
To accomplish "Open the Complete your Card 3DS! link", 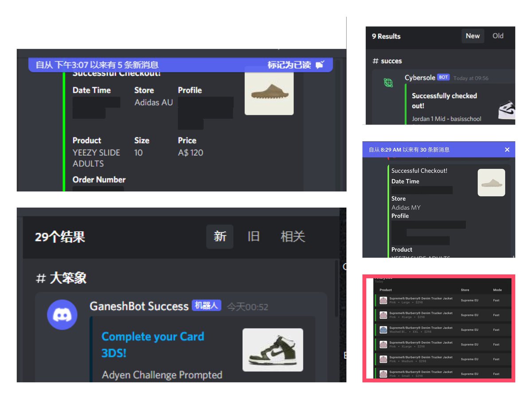I will click(x=153, y=344).
